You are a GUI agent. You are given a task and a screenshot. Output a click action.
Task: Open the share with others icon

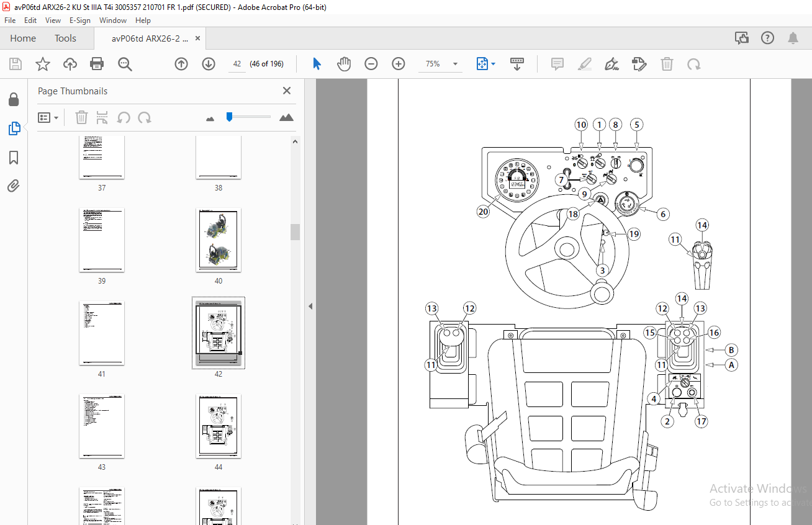point(742,38)
